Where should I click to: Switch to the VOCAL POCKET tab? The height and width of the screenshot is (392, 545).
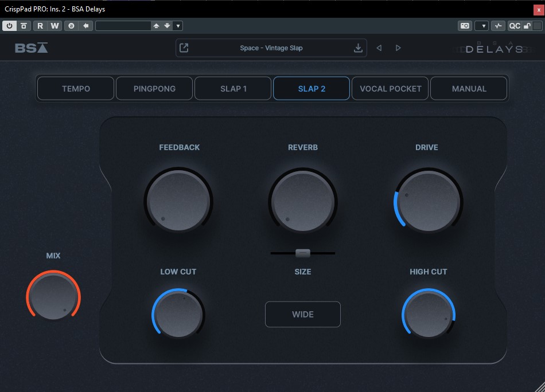[x=390, y=88]
